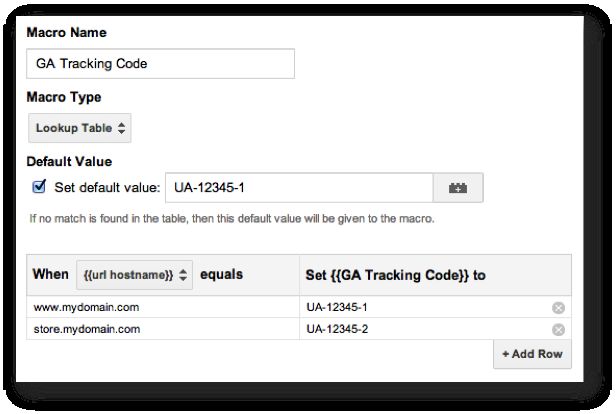Remove the www.mydomain.com row
Viewport: 616px width, 414px height.
[x=558, y=308]
